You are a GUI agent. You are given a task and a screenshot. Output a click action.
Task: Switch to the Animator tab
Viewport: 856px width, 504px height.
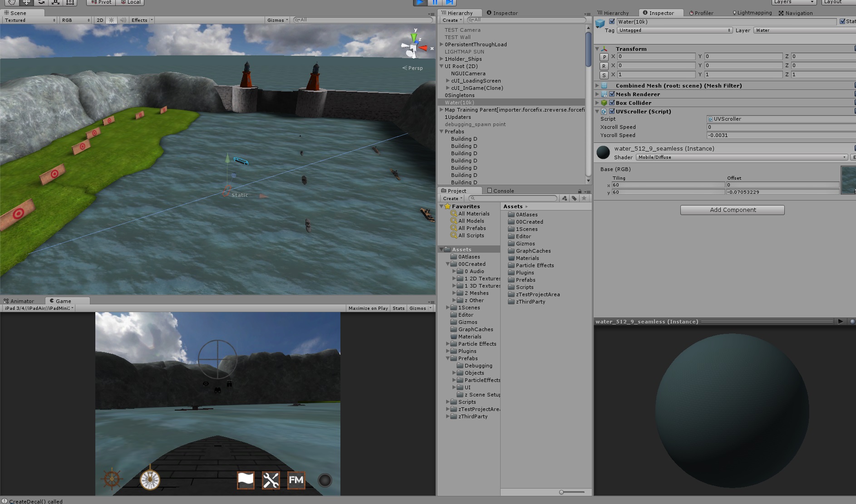[x=19, y=301]
